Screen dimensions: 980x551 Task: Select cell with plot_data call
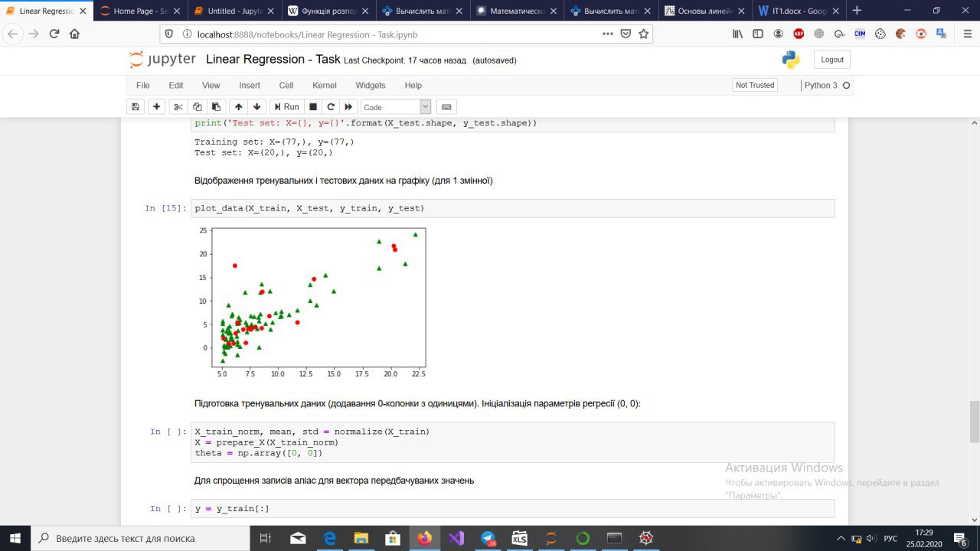tap(512, 208)
